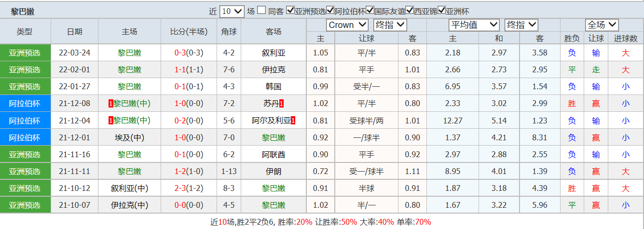Viewport: 644px width, 229px height.
Task: Expand the 终指 dropdown next to Crown
Action: [x=390, y=25]
